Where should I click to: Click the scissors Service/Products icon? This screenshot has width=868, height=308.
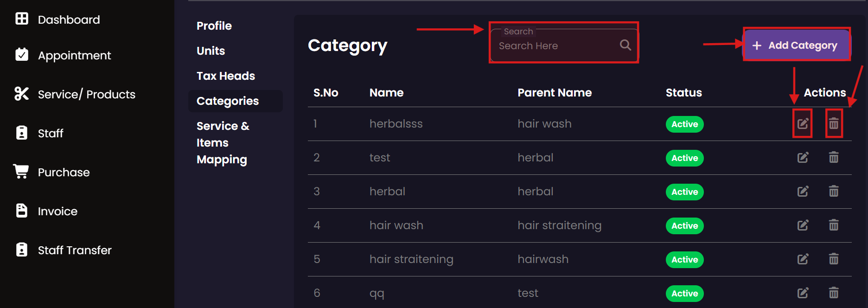point(21,94)
